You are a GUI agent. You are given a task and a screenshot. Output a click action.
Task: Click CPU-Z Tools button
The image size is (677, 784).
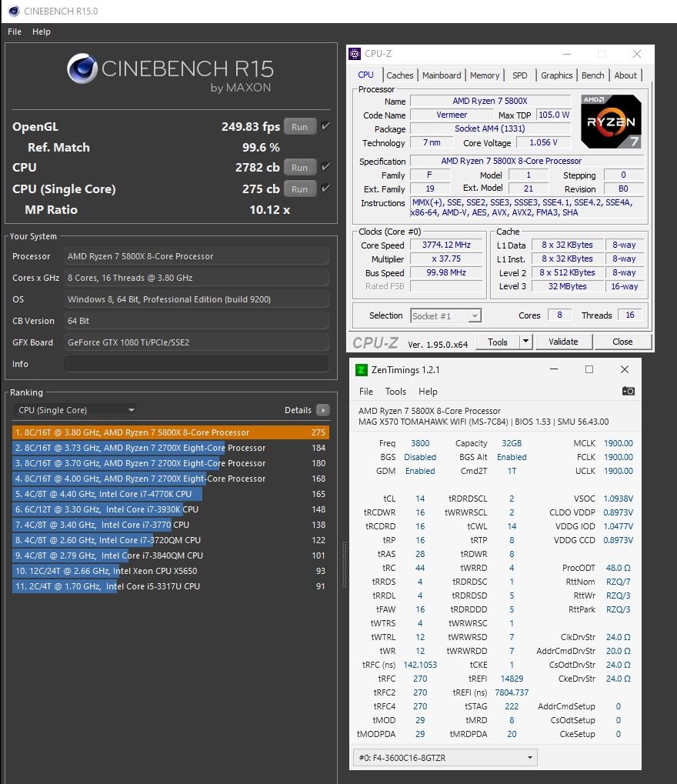click(498, 342)
